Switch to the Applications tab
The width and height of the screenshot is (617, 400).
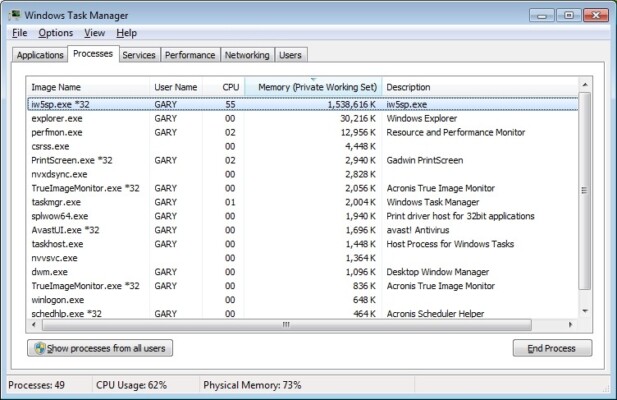click(x=40, y=55)
